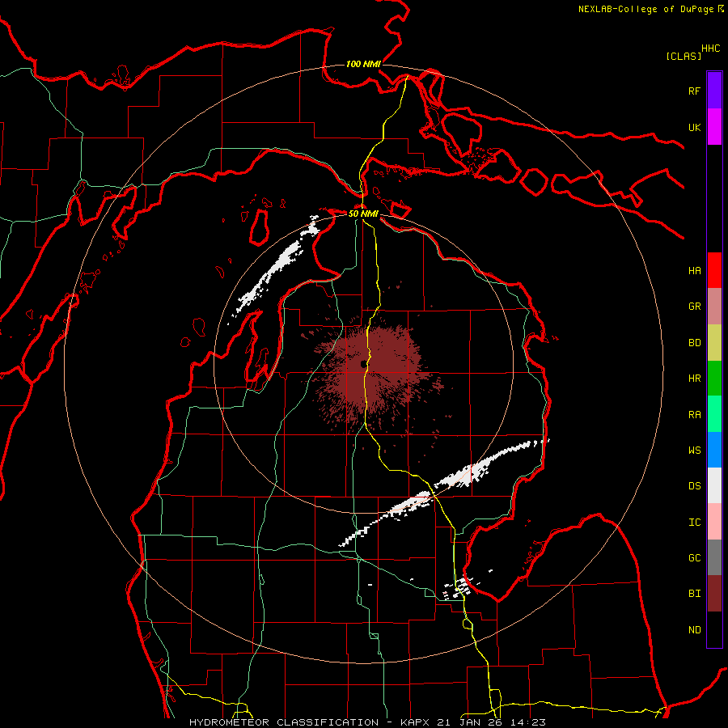Select the GR legend color block
The height and width of the screenshot is (728, 728).
tap(714, 307)
